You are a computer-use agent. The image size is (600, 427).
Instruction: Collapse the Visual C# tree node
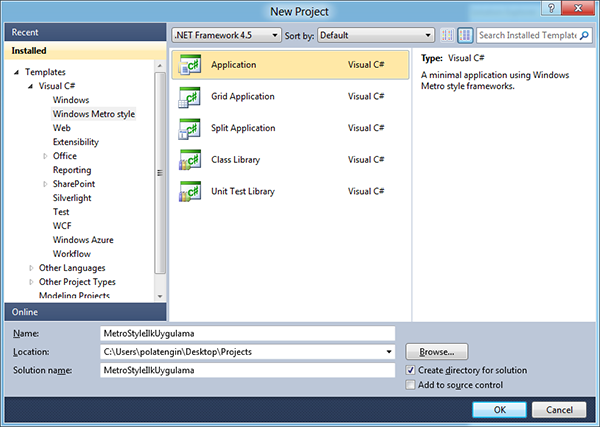[30, 86]
